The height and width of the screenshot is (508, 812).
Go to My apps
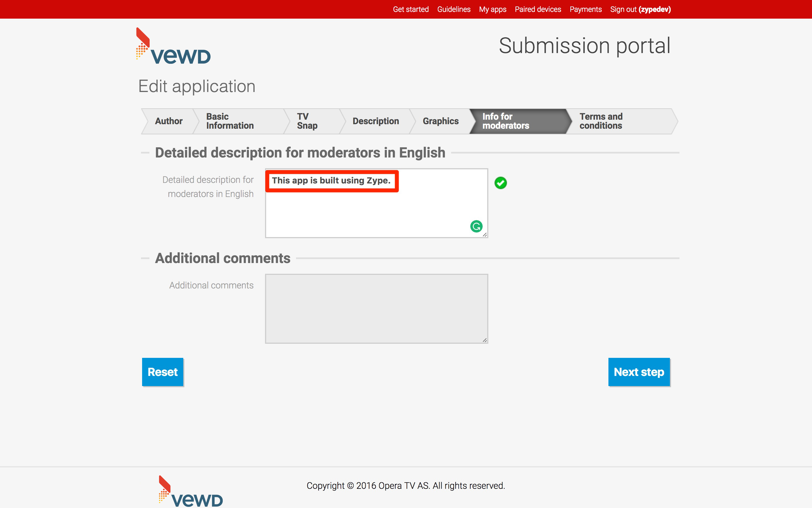coord(493,9)
